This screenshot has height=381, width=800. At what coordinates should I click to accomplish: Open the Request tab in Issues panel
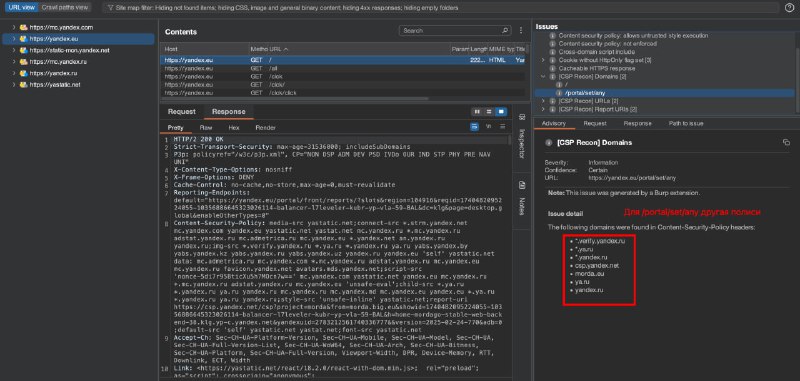pyautogui.click(x=595, y=123)
